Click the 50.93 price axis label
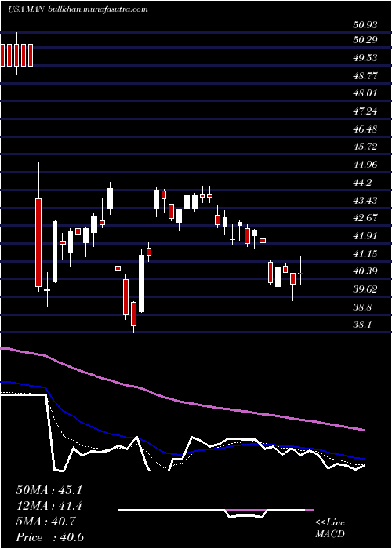Viewport: 392px width, 549px height. pyautogui.click(x=365, y=25)
